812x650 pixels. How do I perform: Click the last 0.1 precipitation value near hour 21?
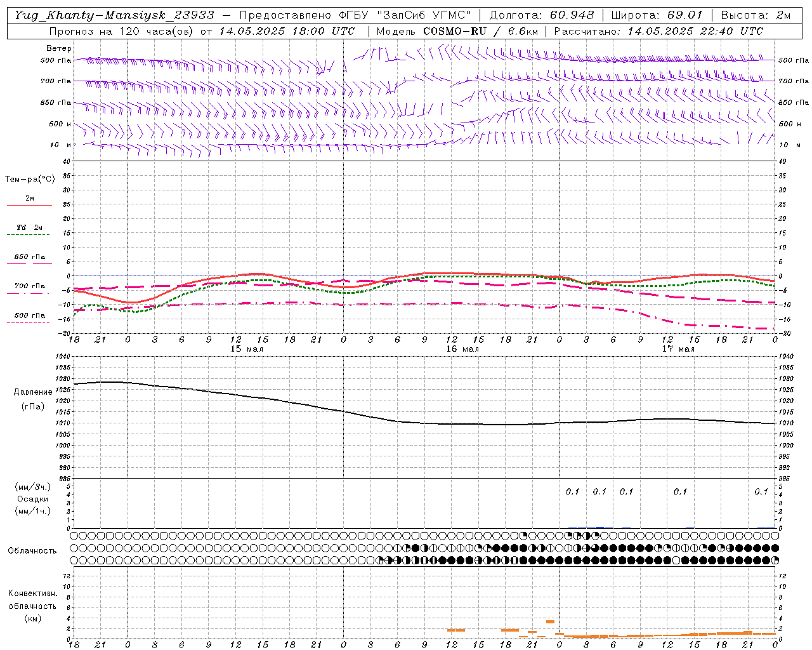pos(761,491)
